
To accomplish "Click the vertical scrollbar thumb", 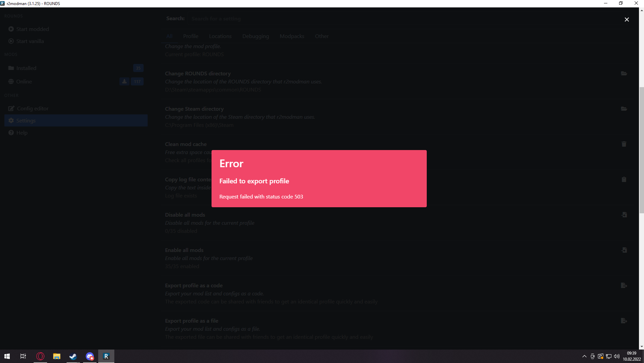I will (x=641, y=150).
